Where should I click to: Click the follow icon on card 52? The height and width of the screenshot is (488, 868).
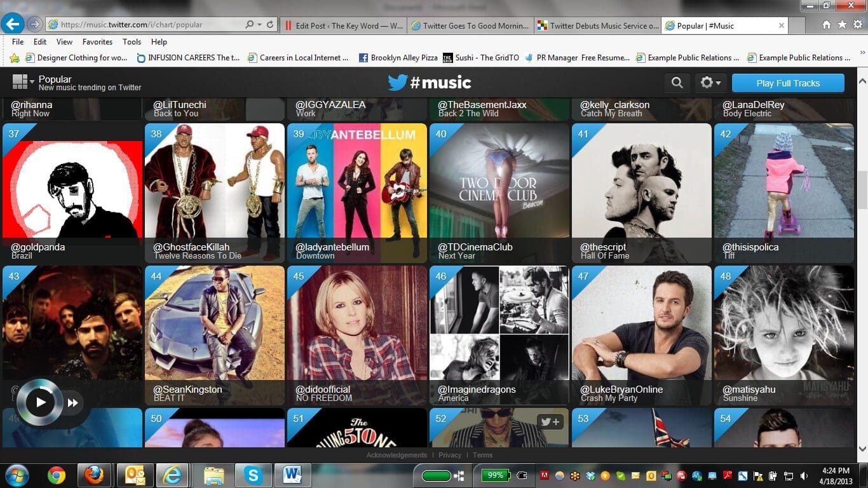tap(550, 422)
